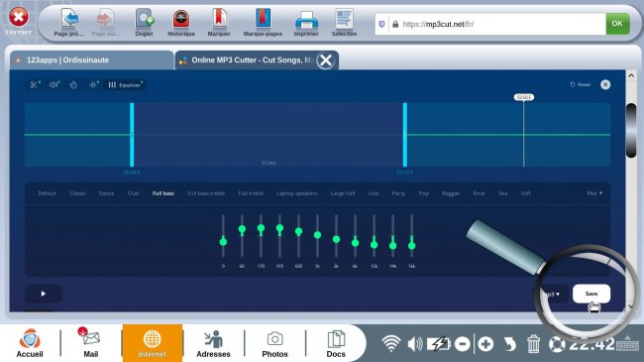Expand the Plus presets dropdown
644x362 pixels.
click(594, 193)
